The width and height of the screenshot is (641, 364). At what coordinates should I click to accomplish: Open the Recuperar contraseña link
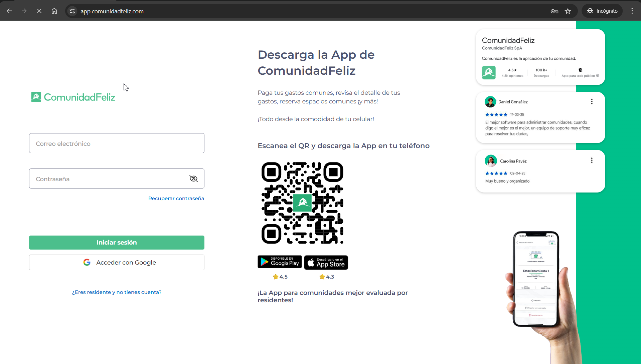[176, 198]
